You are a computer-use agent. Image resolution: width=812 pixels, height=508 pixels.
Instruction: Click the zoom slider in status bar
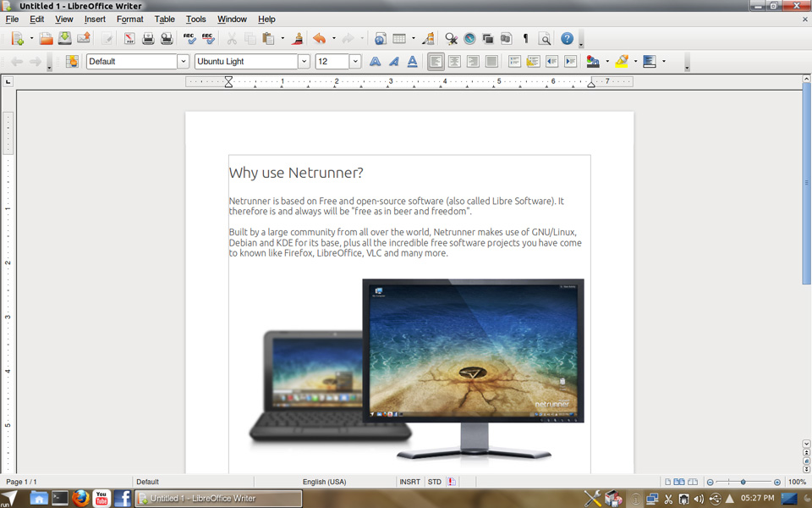pyautogui.click(x=743, y=482)
